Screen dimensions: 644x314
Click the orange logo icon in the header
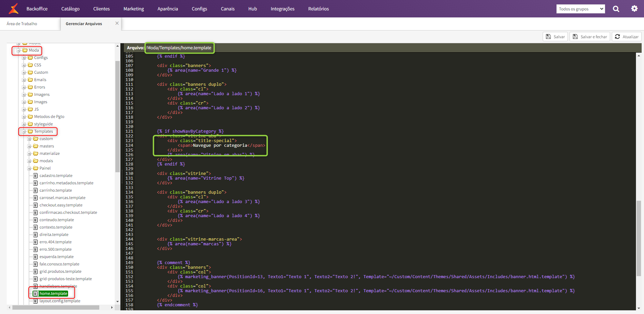[14, 9]
